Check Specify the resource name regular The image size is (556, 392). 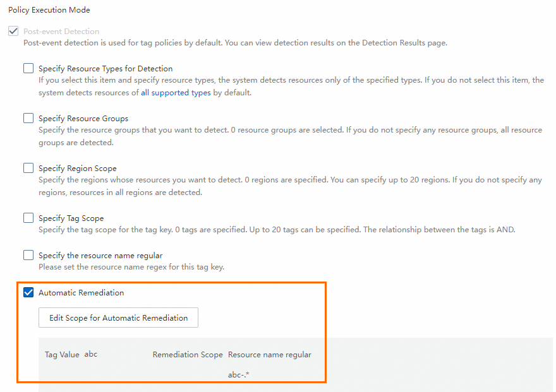pos(28,255)
